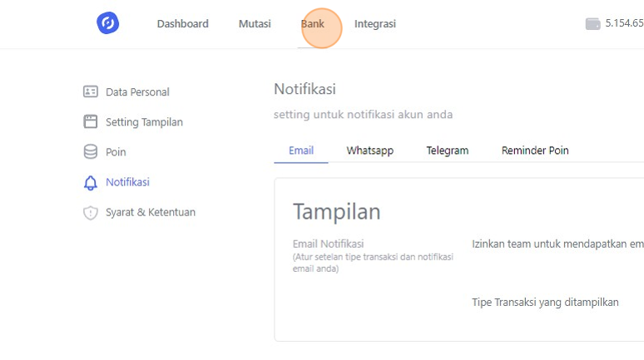
Task: Open Syarat & Ketentuan page
Action: pyautogui.click(x=151, y=213)
